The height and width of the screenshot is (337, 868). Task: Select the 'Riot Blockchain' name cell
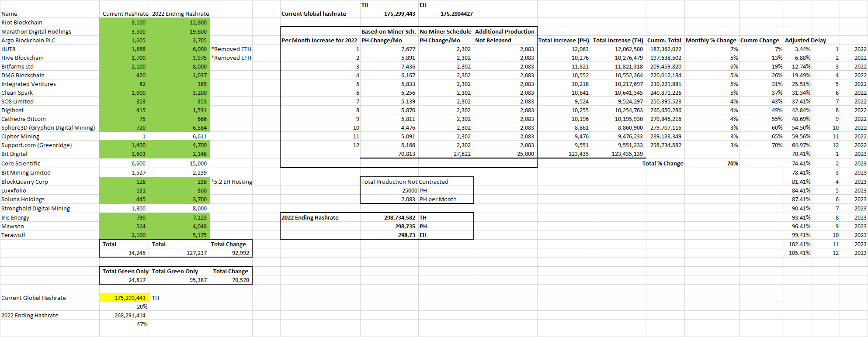tap(22, 23)
